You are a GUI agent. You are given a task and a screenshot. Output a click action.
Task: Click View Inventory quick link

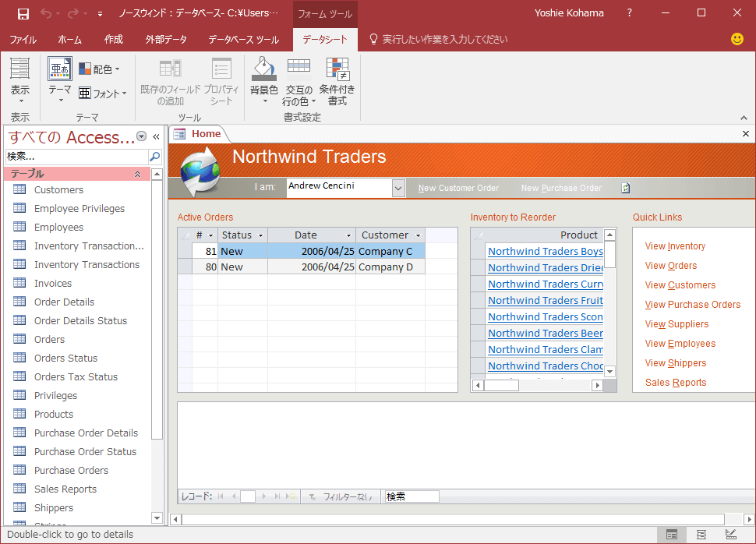(x=675, y=246)
